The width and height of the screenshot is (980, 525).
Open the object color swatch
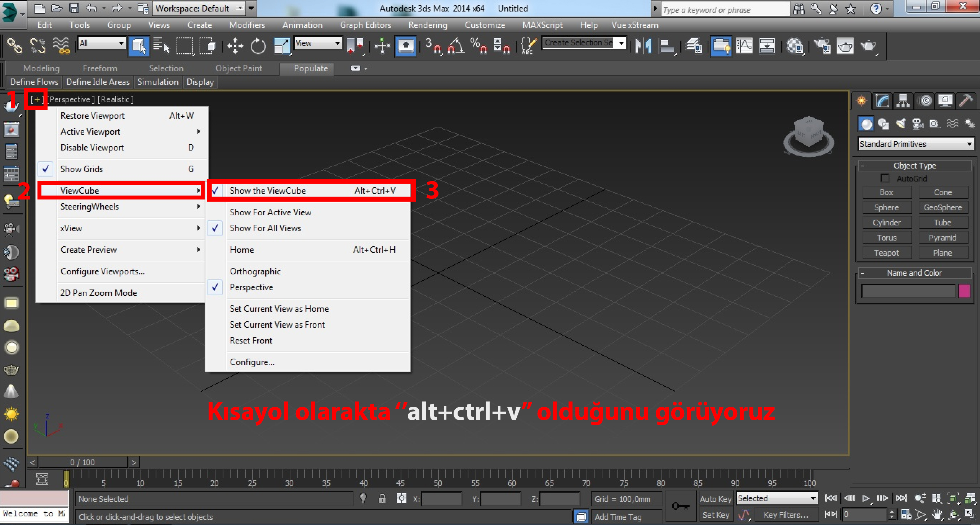(965, 291)
